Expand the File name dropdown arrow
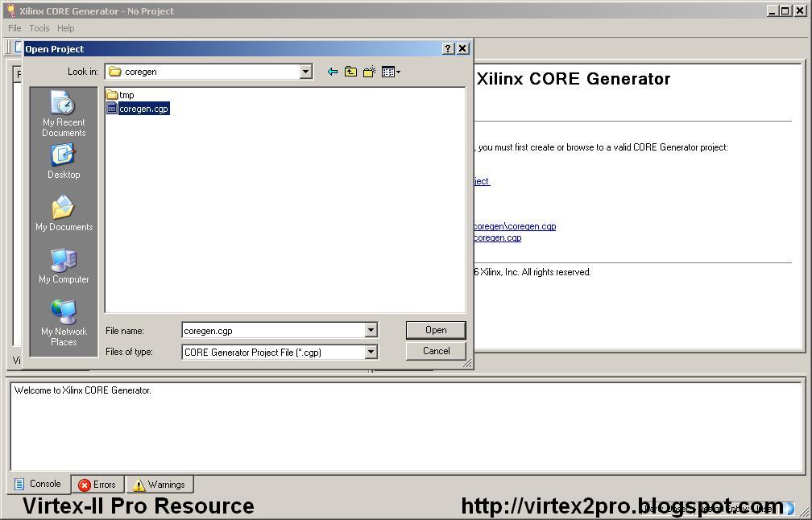The height and width of the screenshot is (520, 812). point(371,330)
